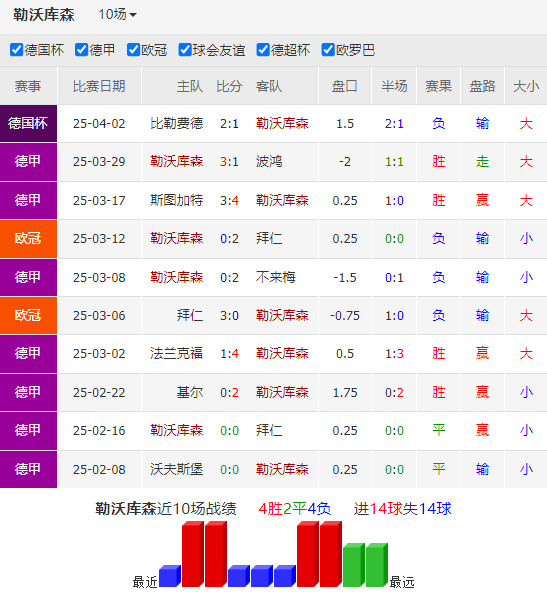Click the 盘口 column header

coord(345,86)
